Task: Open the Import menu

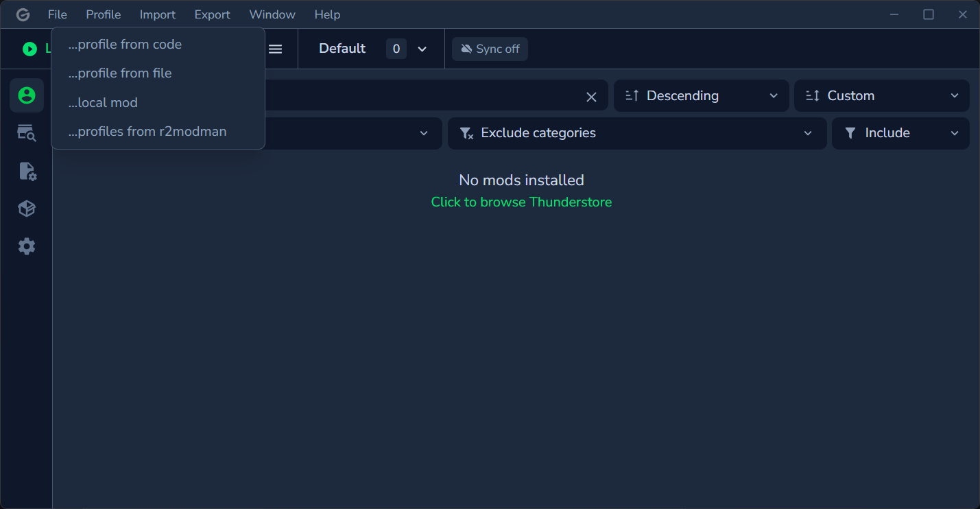Action: 158,14
